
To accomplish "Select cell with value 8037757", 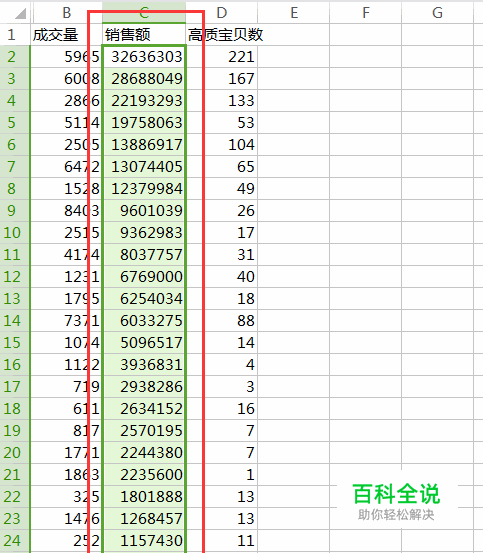I will pyautogui.click(x=144, y=255).
